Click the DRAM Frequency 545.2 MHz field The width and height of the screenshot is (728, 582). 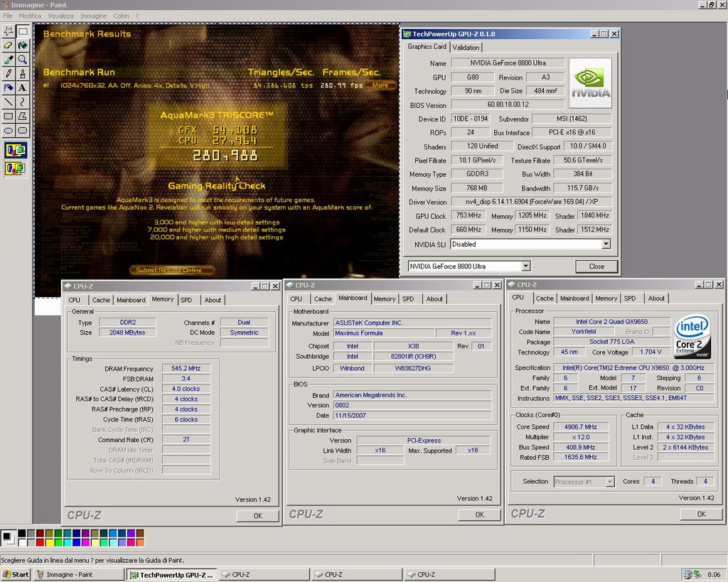click(x=186, y=369)
